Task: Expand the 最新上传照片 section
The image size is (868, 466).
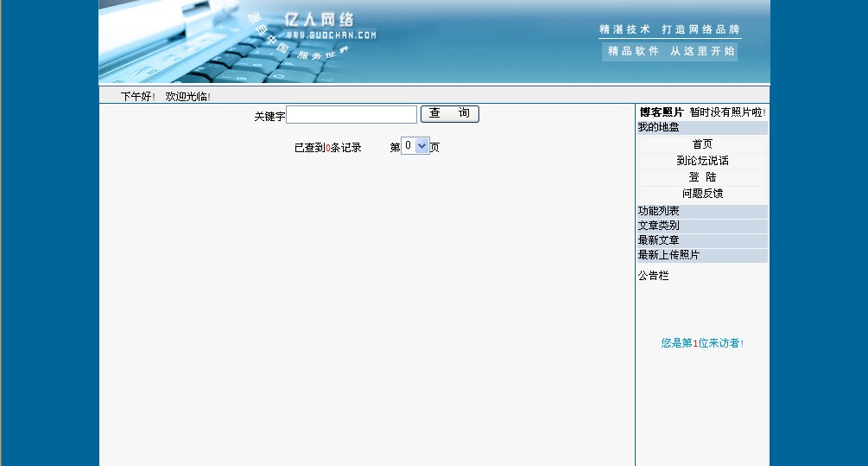Action: pos(669,255)
